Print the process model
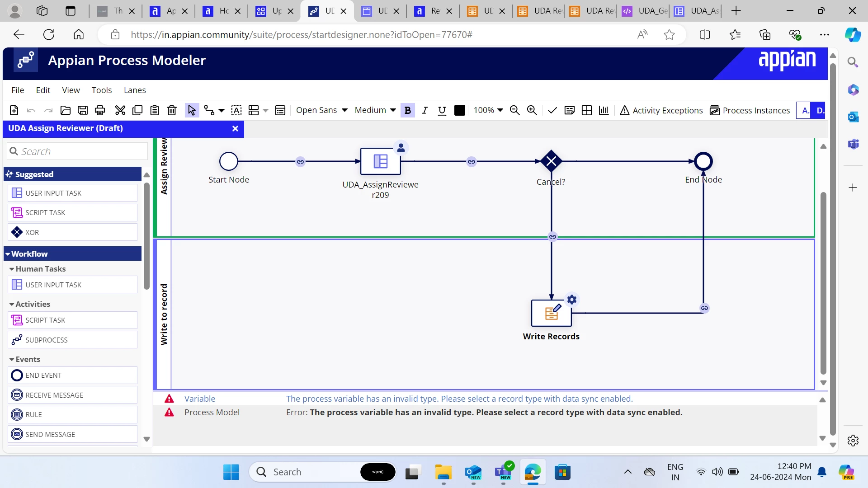Screen dimensions: 868x488 coord(100,110)
